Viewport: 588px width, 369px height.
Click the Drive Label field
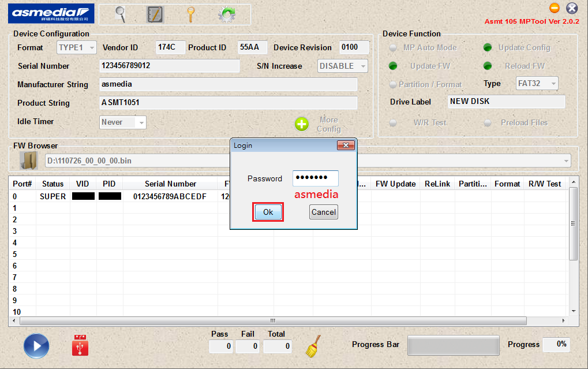tap(506, 102)
